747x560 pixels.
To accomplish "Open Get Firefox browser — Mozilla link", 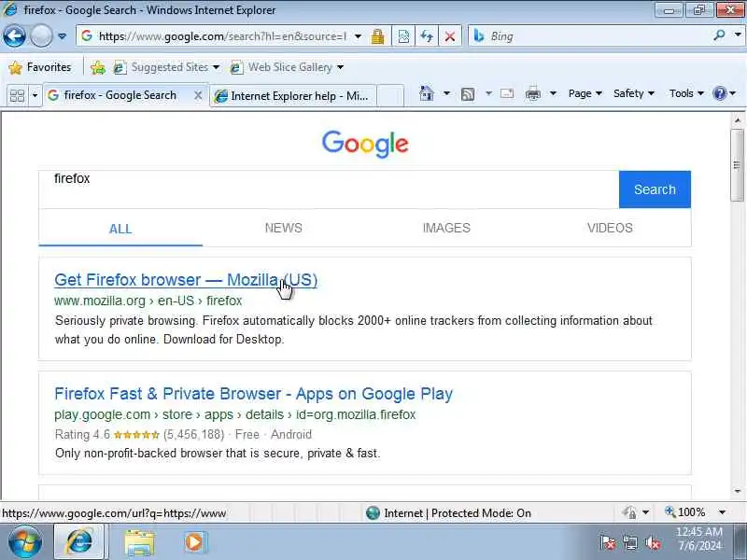I will [x=186, y=280].
